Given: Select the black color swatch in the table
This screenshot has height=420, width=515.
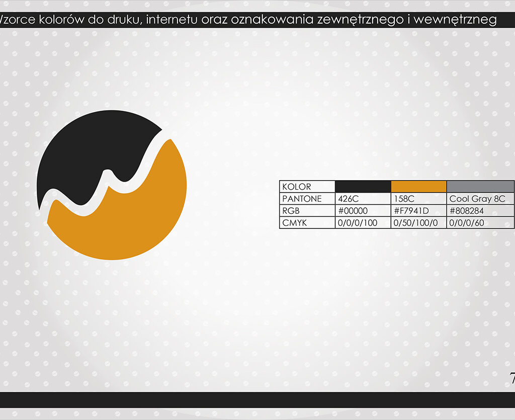Looking at the screenshot, I should coord(363,187).
